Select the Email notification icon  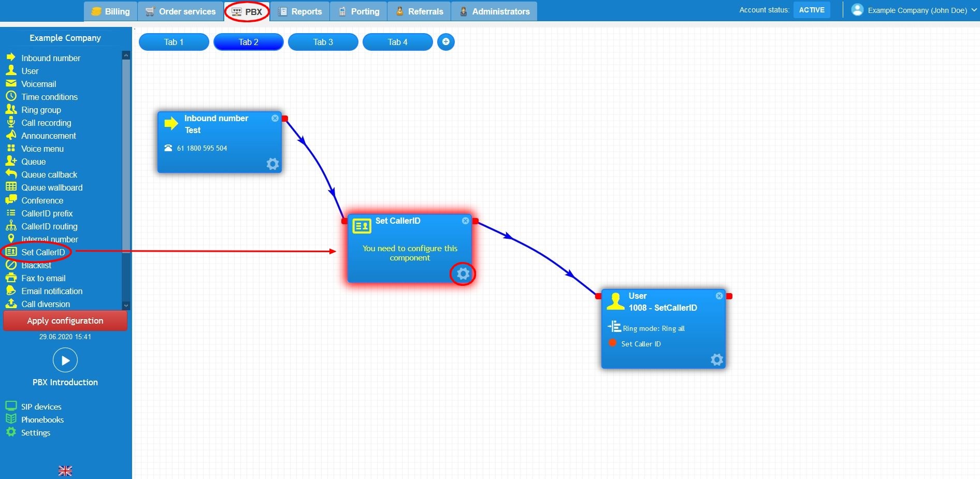[x=11, y=291]
